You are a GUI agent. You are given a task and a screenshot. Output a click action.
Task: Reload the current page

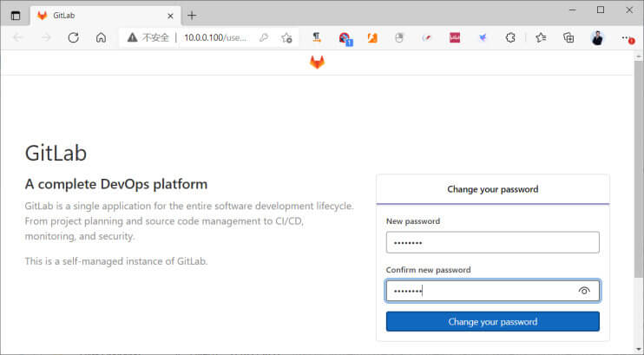tap(74, 38)
